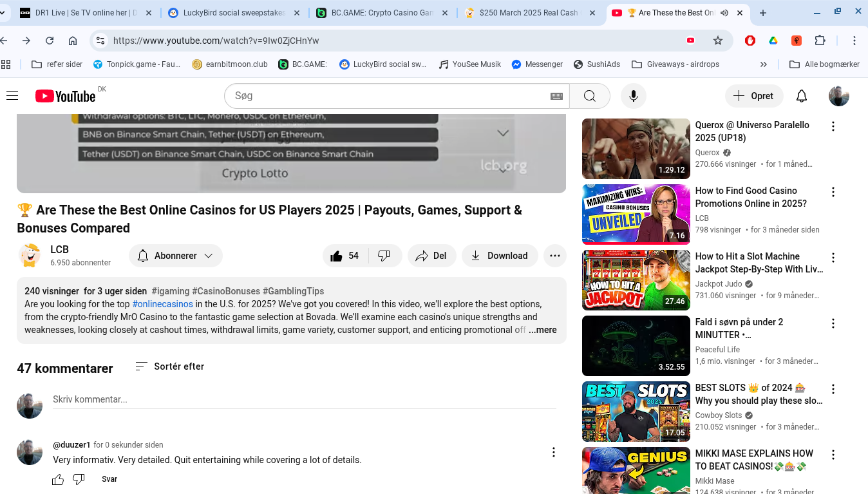Play Querox @ Universo Paralello thumbnail
This screenshot has width=868, height=494.
[x=636, y=149]
